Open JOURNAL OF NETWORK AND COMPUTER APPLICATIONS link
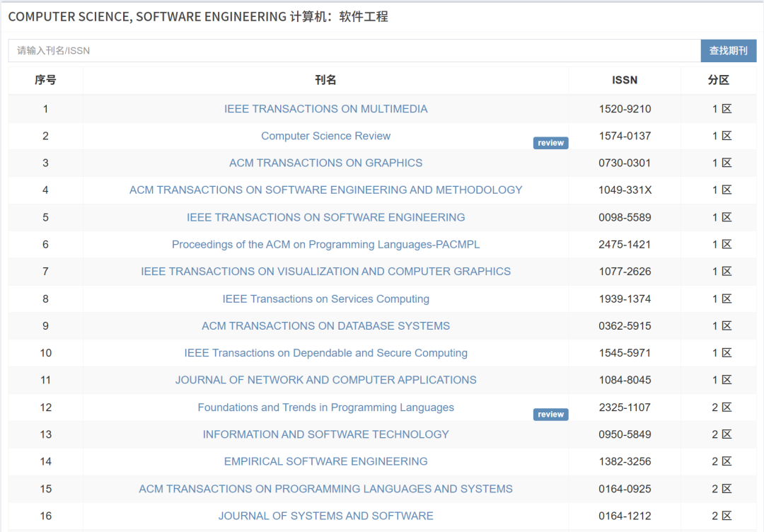This screenshot has width=764, height=532. pyautogui.click(x=325, y=380)
